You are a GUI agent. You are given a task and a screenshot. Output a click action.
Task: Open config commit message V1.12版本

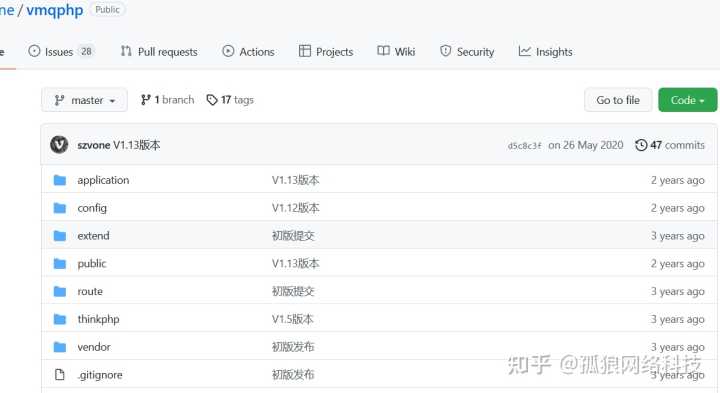coord(295,208)
